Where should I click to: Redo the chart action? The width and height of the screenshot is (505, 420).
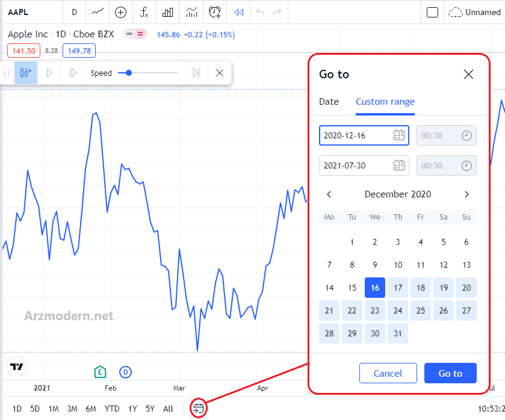pyautogui.click(x=277, y=12)
